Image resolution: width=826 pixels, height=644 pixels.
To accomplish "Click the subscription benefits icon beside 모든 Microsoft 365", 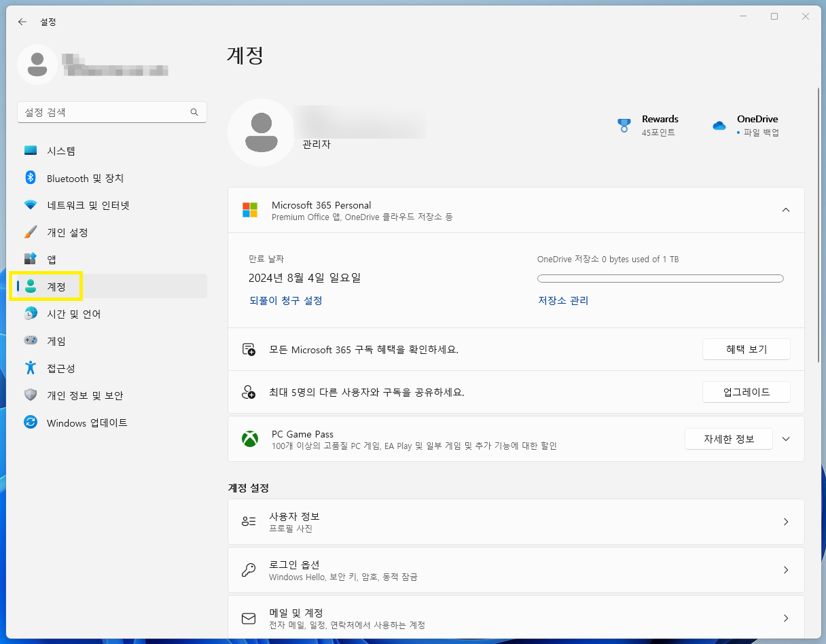I will tap(249, 349).
